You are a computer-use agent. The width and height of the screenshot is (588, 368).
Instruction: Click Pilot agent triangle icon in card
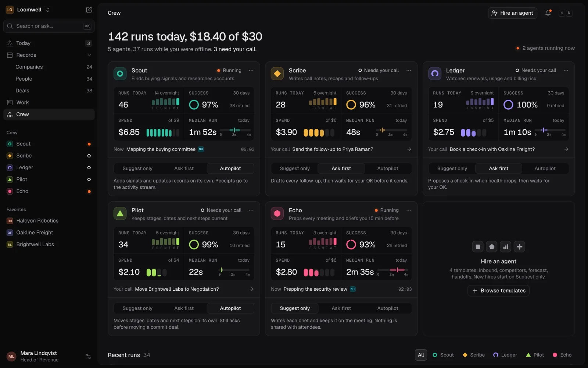(x=120, y=213)
